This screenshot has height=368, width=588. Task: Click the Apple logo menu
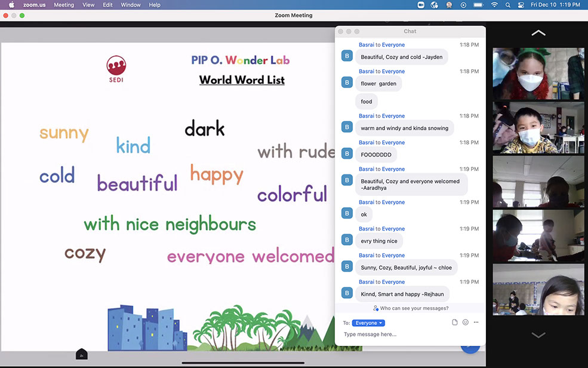[x=11, y=5]
